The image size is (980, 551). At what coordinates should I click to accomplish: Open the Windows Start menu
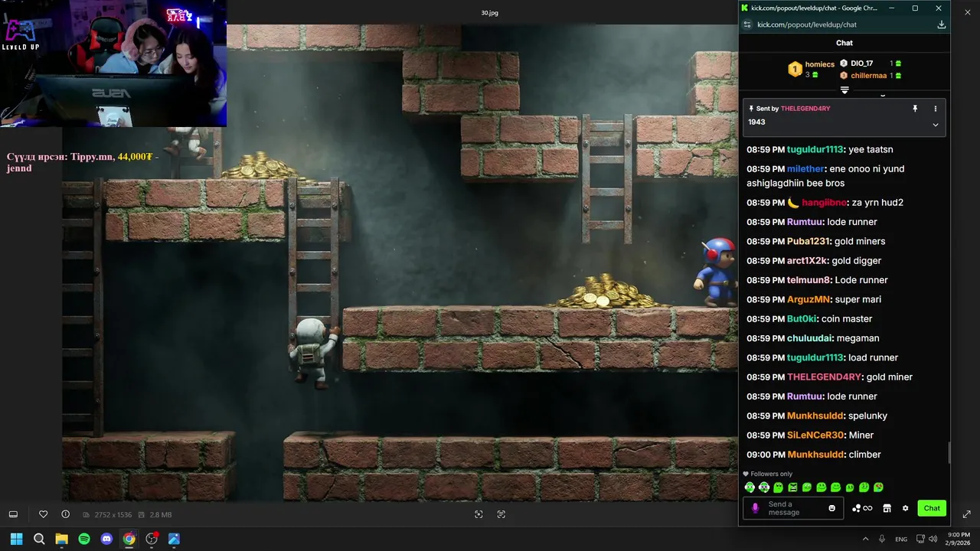point(16,539)
